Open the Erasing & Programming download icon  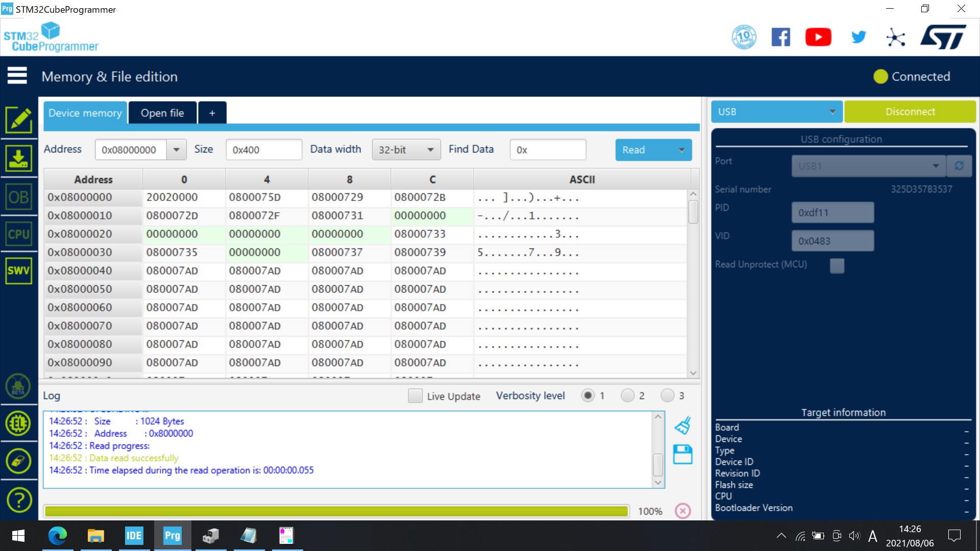[19, 158]
